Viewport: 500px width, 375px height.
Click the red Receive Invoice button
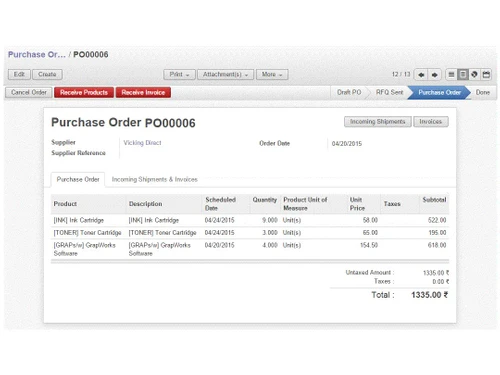143,92
